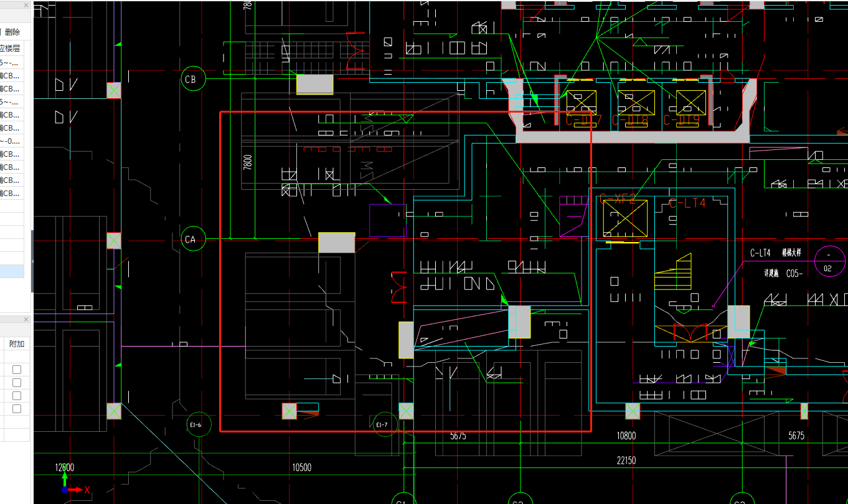This screenshot has height=504, width=848.
Task: Select the 应楼层 column header
Action: click(x=10, y=48)
